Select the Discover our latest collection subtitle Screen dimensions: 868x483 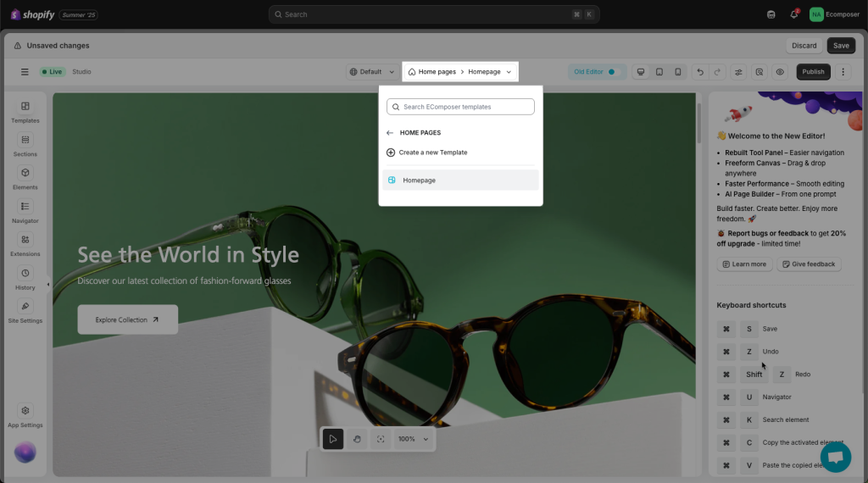184,281
